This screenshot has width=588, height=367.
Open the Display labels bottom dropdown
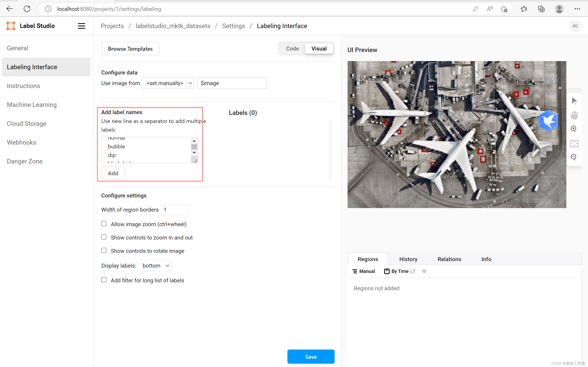154,266
